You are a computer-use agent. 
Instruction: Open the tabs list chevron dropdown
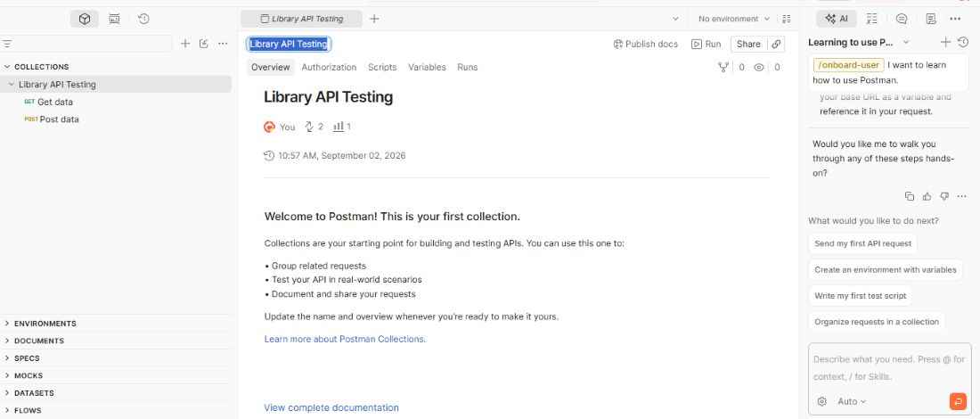tap(675, 19)
